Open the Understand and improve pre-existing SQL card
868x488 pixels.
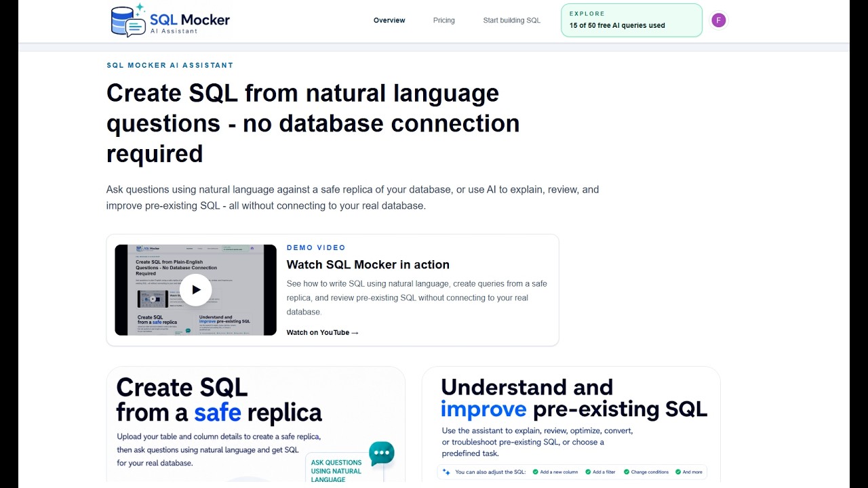(571, 425)
